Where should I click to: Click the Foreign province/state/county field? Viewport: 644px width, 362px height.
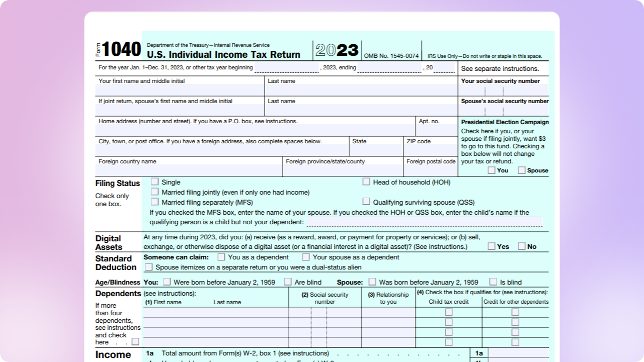pyautogui.click(x=343, y=171)
